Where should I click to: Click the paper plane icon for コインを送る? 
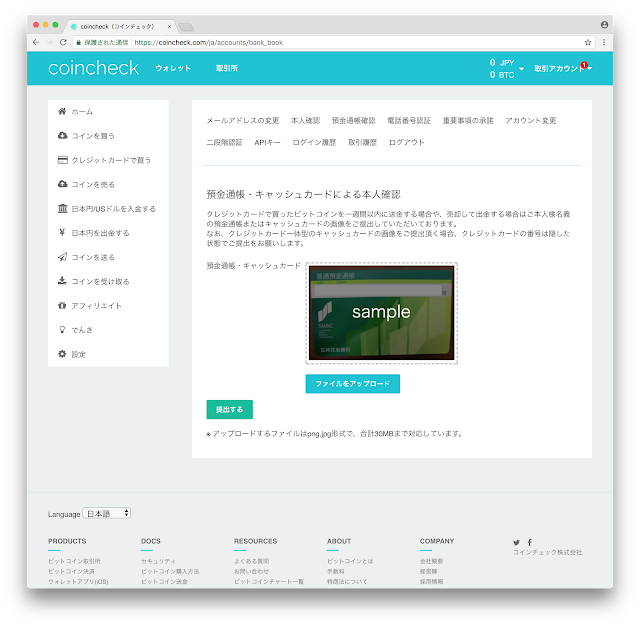click(62, 257)
